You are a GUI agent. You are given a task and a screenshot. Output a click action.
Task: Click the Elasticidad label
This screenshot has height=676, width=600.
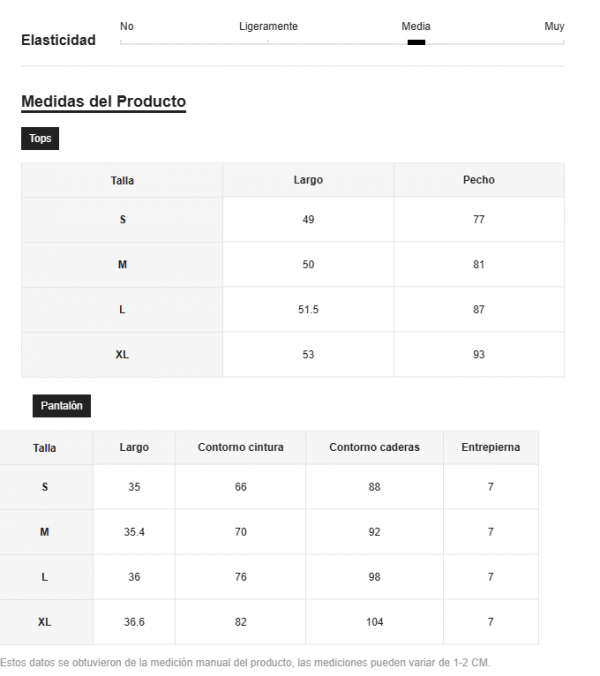point(59,40)
